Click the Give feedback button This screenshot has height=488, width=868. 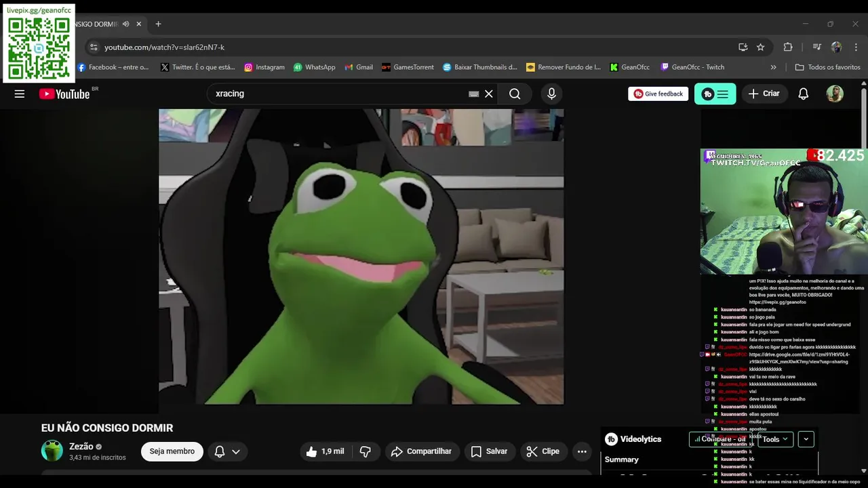click(x=658, y=94)
